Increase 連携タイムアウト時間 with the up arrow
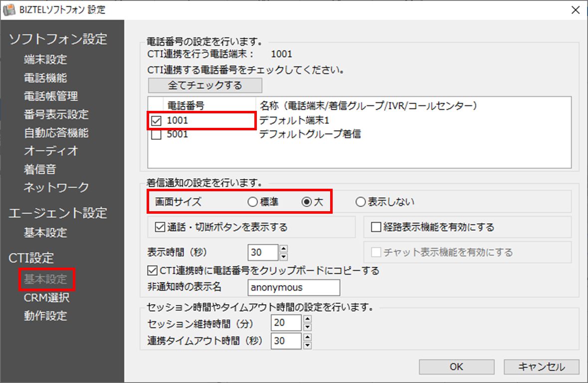Viewport: 588px width, 383px height. [308, 337]
